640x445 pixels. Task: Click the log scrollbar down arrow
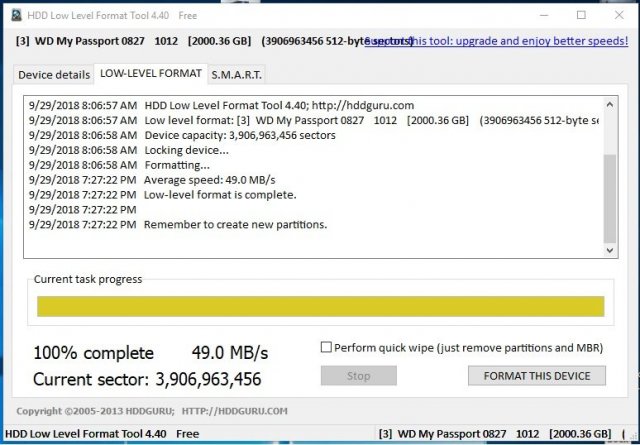click(x=610, y=251)
